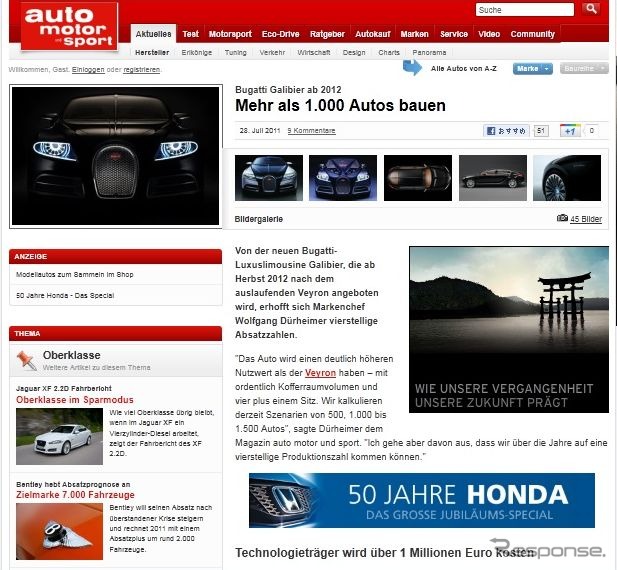Click the Google +1 button
617x570 pixels.
click(x=570, y=131)
